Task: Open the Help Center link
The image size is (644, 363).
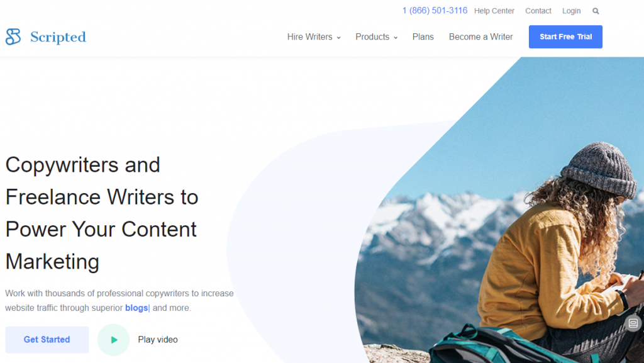Action: coord(494,11)
